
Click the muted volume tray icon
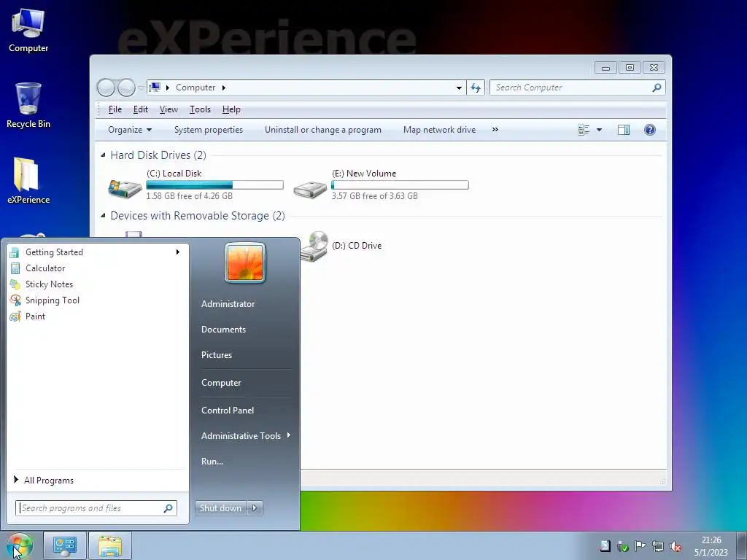675,546
